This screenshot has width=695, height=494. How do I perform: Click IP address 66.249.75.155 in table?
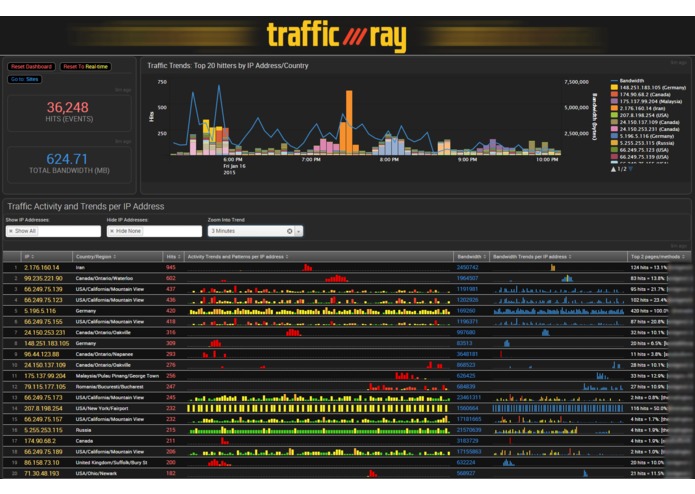click(x=43, y=322)
